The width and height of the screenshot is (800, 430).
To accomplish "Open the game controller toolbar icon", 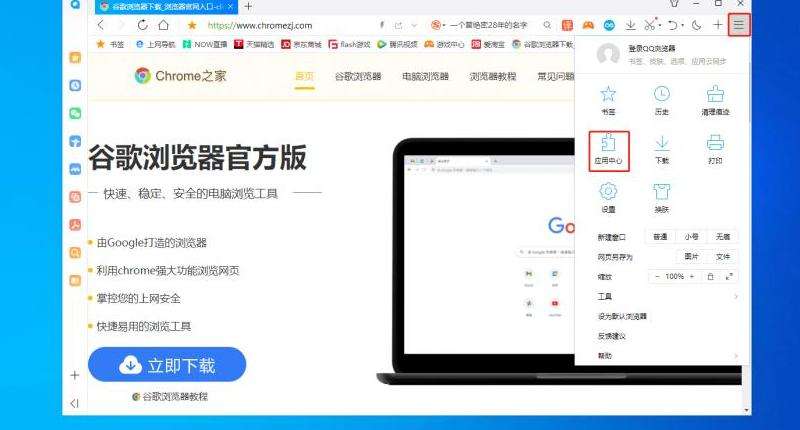I will (588, 25).
